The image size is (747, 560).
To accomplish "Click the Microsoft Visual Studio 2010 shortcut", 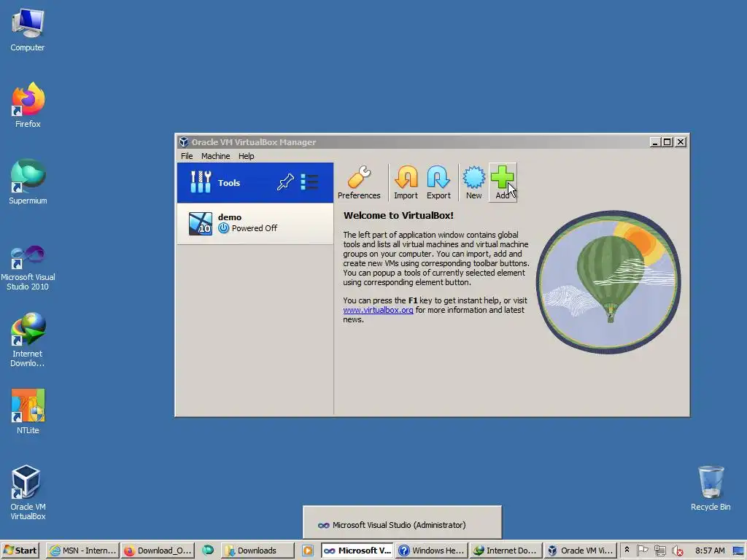I will coord(28,268).
